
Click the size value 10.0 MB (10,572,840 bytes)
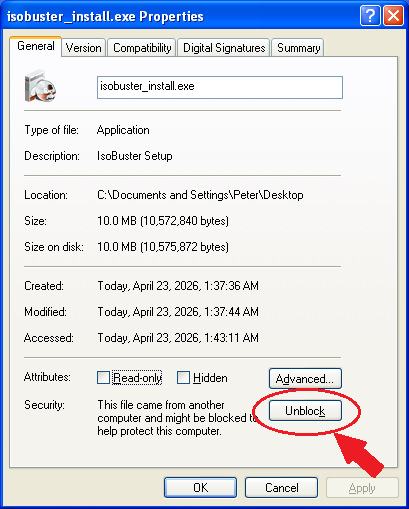coord(163,221)
